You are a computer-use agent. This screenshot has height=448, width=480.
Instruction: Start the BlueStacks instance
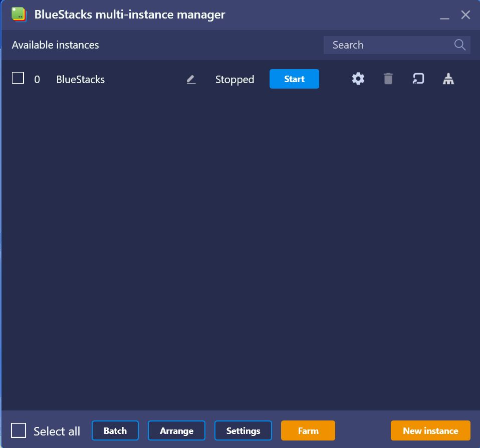tap(294, 79)
